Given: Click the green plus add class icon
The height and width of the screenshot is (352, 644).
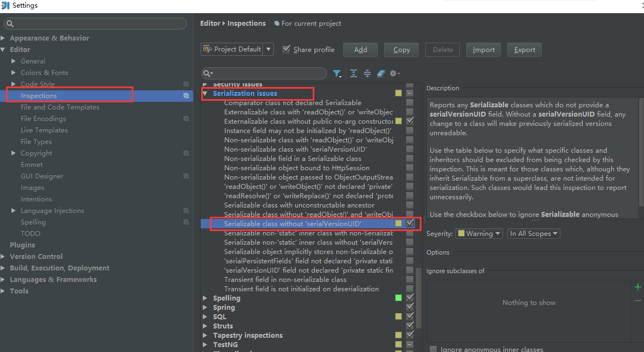Looking at the screenshot, I should (638, 287).
